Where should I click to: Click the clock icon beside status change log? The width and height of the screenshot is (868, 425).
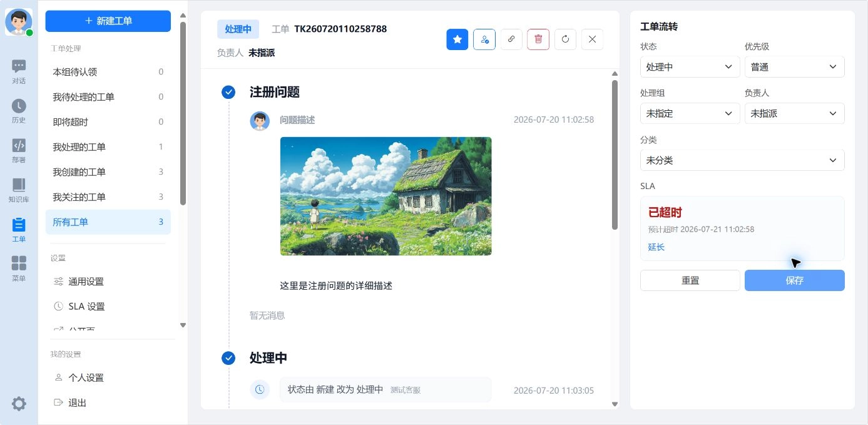click(x=260, y=389)
